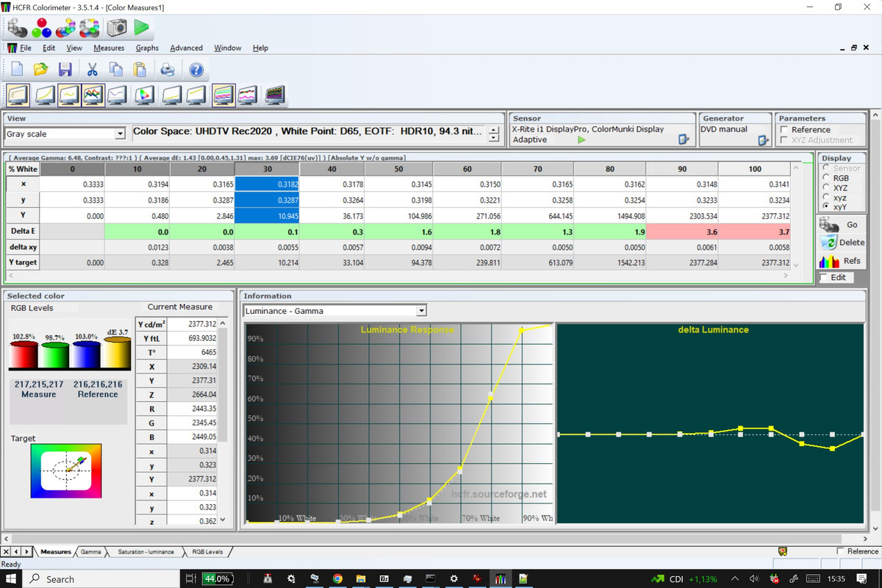Open the last monitor graph icon in toolbar
Image resolution: width=882 pixels, height=588 pixels.
[x=275, y=95]
